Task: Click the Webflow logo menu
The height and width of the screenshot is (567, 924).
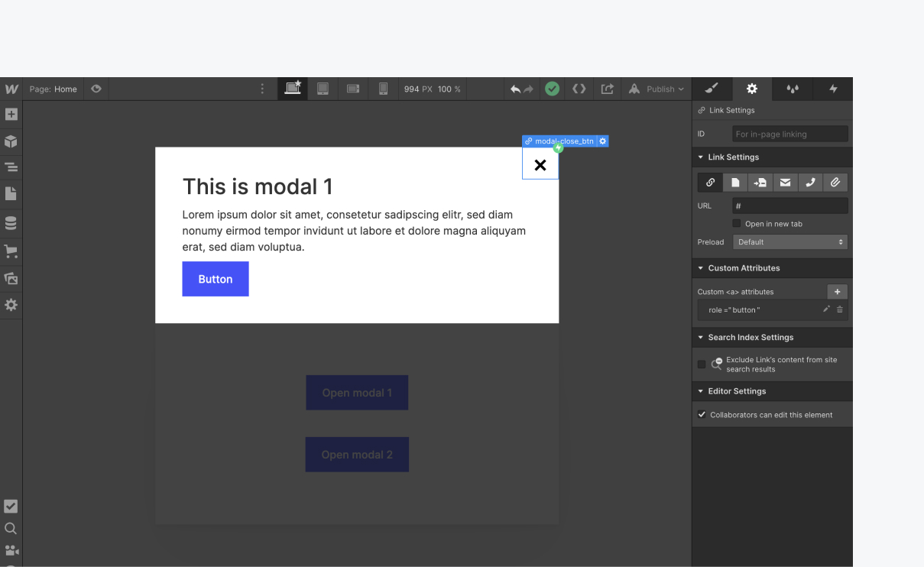Action: (11, 89)
